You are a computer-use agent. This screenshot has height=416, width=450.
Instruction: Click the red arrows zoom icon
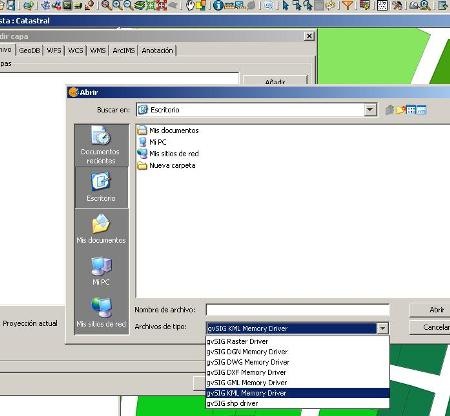(x=161, y=5)
